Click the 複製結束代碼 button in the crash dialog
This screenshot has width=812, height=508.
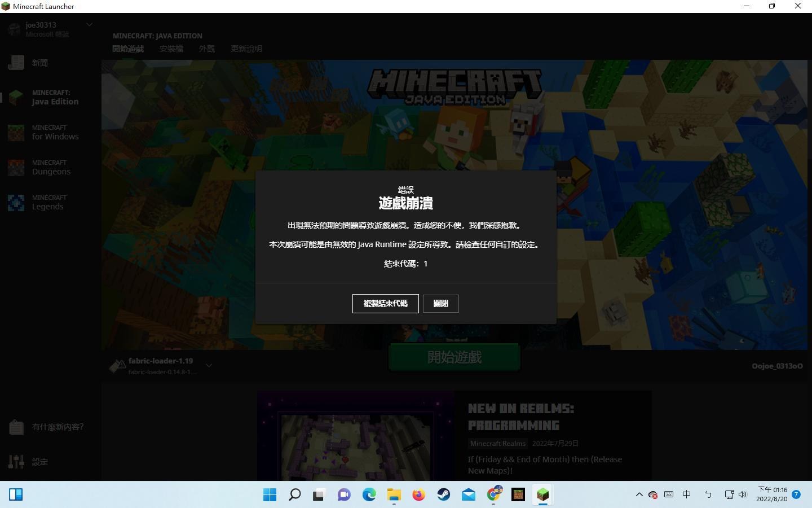click(385, 304)
